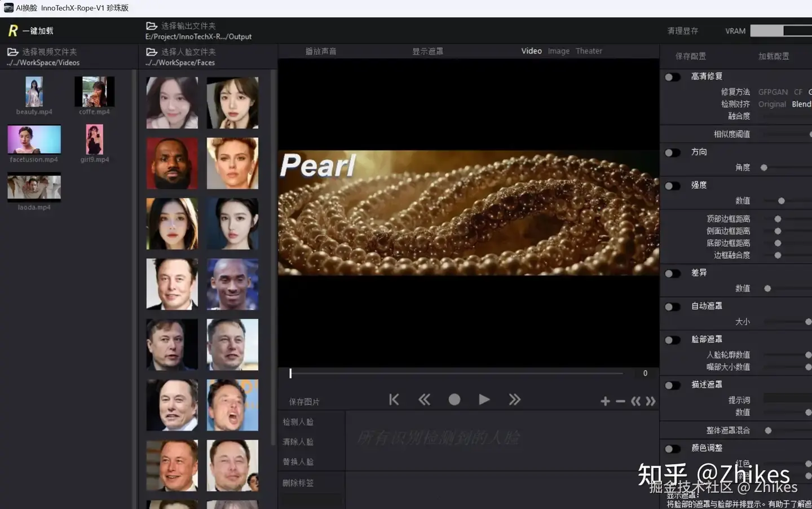Toggle 高清修复 restoration switch
812x509 pixels.
(x=672, y=77)
